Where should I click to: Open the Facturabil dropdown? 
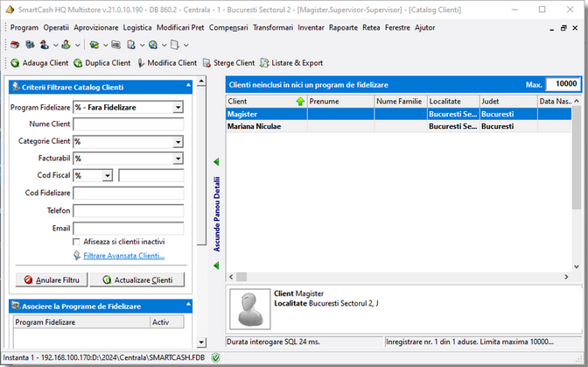pyautogui.click(x=178, y=159)
